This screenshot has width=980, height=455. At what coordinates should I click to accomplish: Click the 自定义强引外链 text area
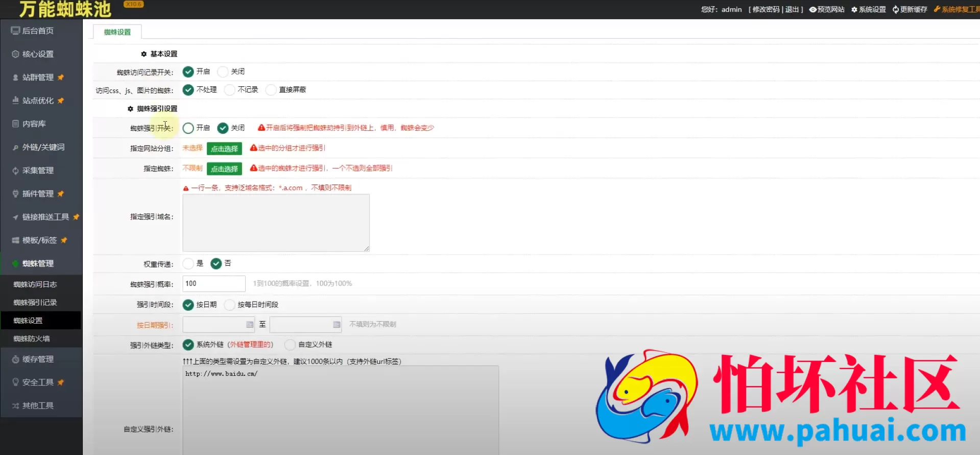341,411
